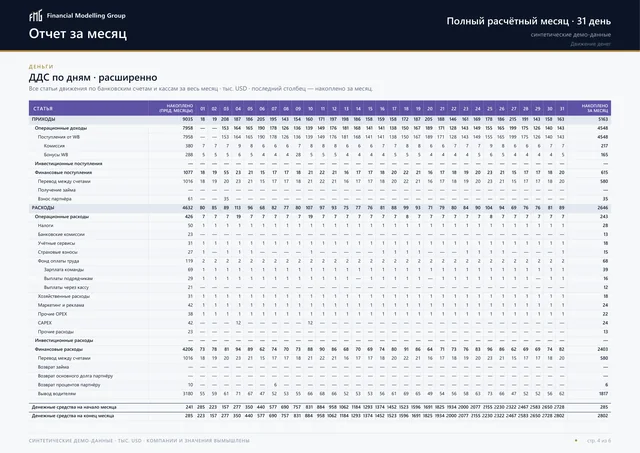This screenshot has height=453, width=640.
Task: Click the Фонд оплаты труда row label
Action: point(58,261)
